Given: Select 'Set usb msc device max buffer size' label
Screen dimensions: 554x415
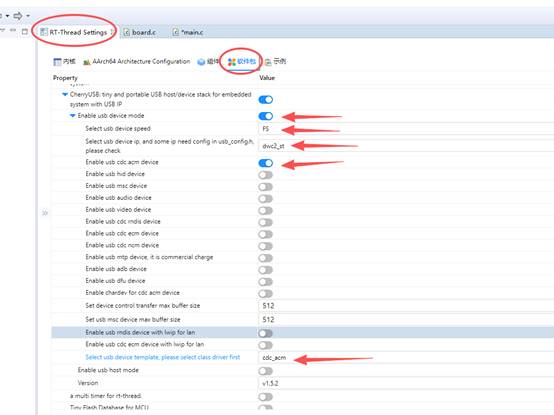Looking at the screenshot, I should point(133,319).
